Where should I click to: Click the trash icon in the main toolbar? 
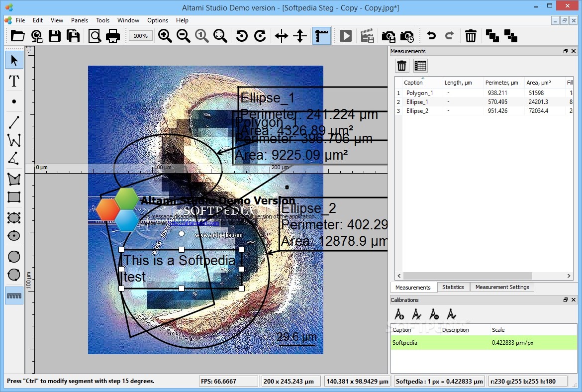point(471,36)
